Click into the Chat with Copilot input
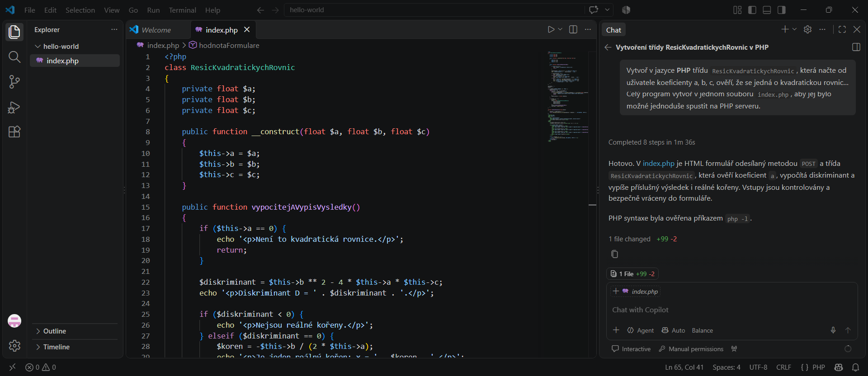 coord(731,310)
